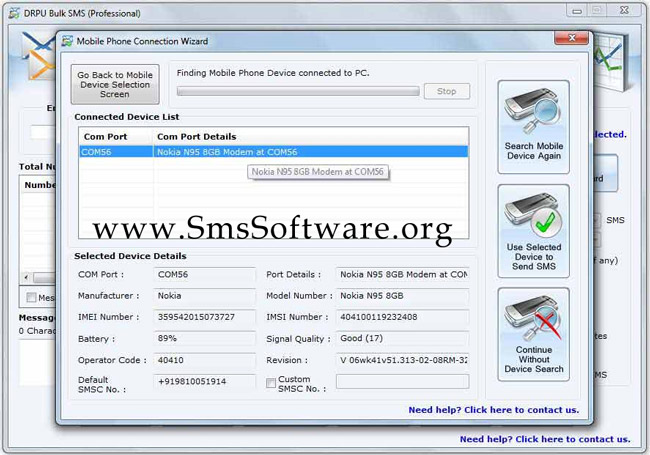Click the Model Number field Nokia N95 8GB
Image resolution: width=650 pixels, height=455 pixels.
[403, 296]
